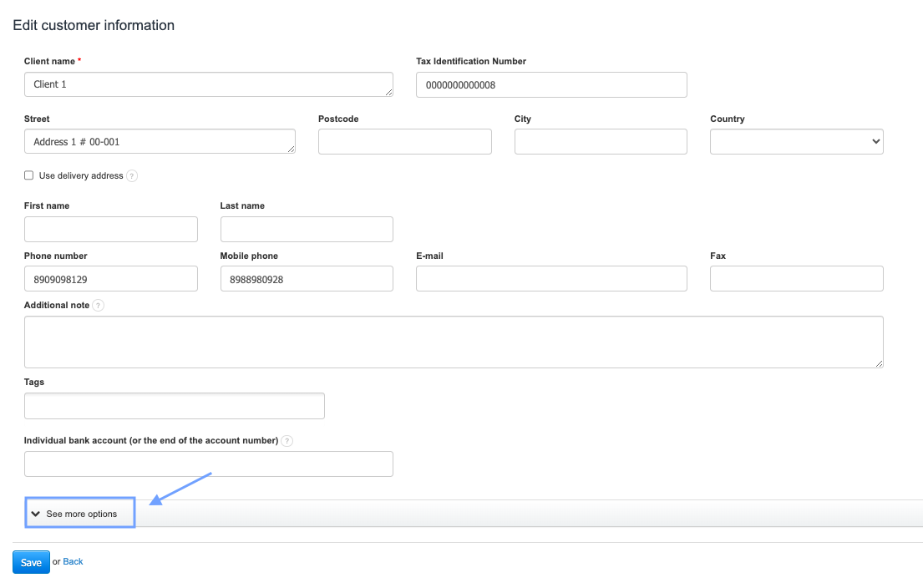Image resolution: width=923 pixels, height=588 pixels.
Task: Click the Fax number field
Action: [x=796, y=279]
